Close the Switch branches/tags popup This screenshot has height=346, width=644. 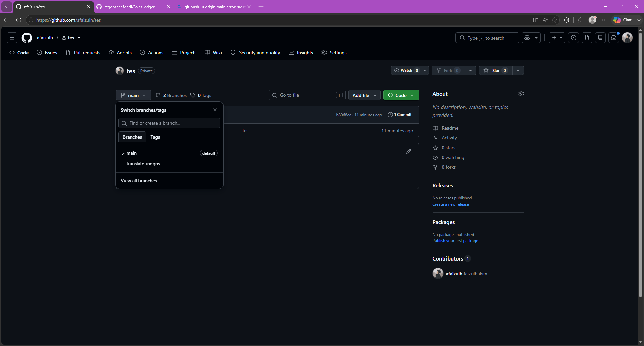click(x=215, y=110)
